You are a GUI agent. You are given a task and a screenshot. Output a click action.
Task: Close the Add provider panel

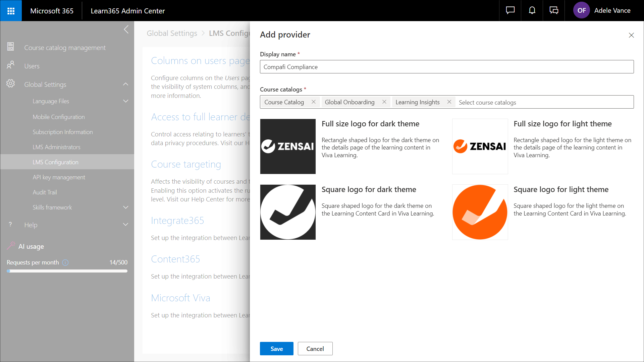tap(631, 35)
